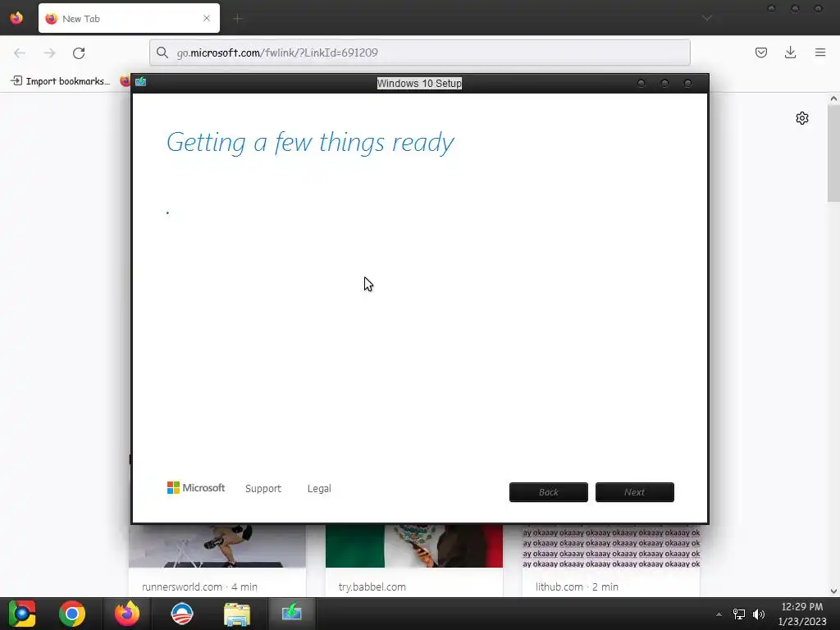Screen dimensions: 840x630
Task: Click the Windows 10 Setup title icon
Action: pyautogui.click(x=141, y=82)
